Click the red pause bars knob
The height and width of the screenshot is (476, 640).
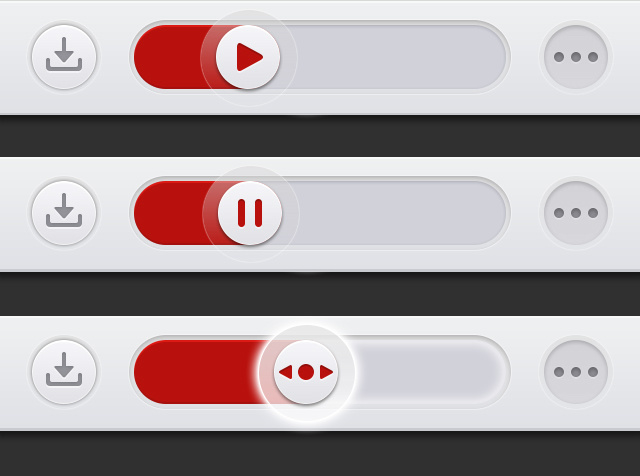coord(250,213)
